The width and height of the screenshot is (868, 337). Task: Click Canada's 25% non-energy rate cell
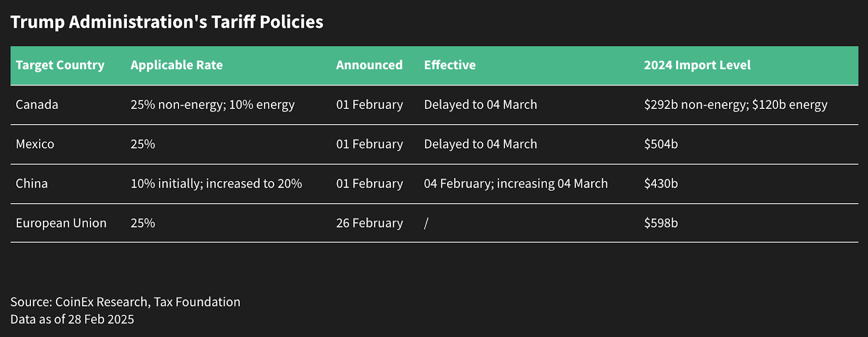pos(212,105)
